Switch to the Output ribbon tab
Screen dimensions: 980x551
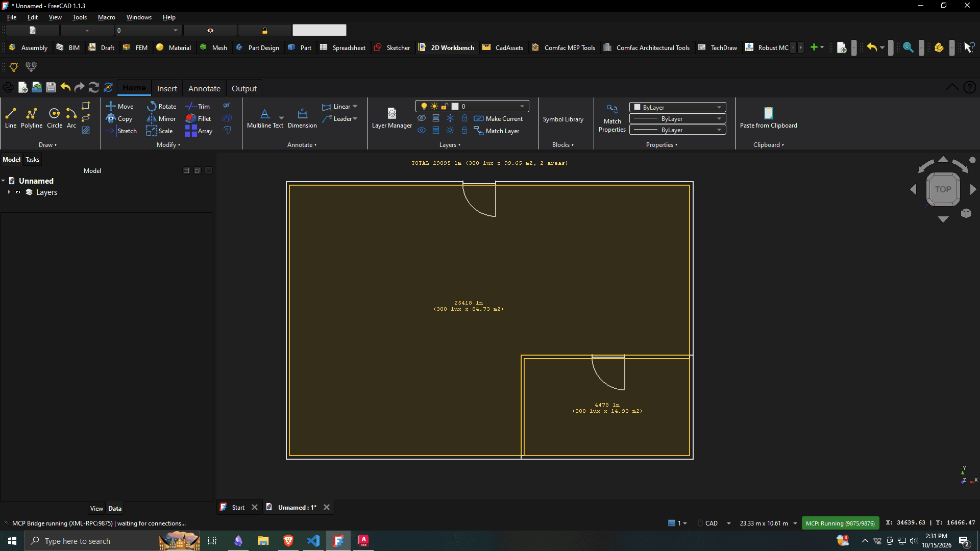[244, 88]
